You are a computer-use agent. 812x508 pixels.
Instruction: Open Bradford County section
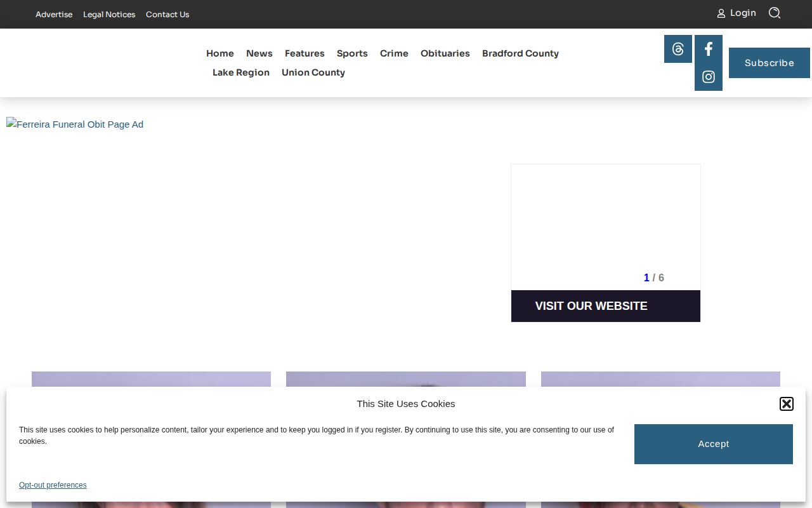520,53
